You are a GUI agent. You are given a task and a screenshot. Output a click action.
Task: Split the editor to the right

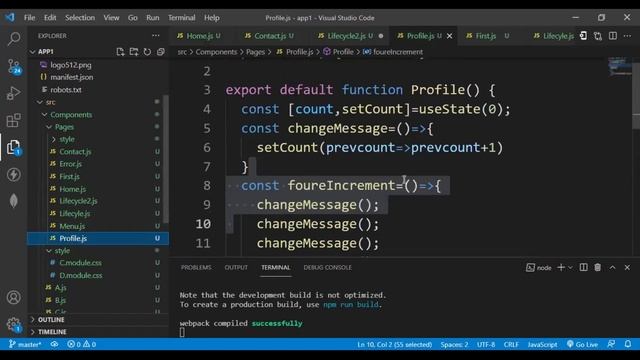(613, 36)
